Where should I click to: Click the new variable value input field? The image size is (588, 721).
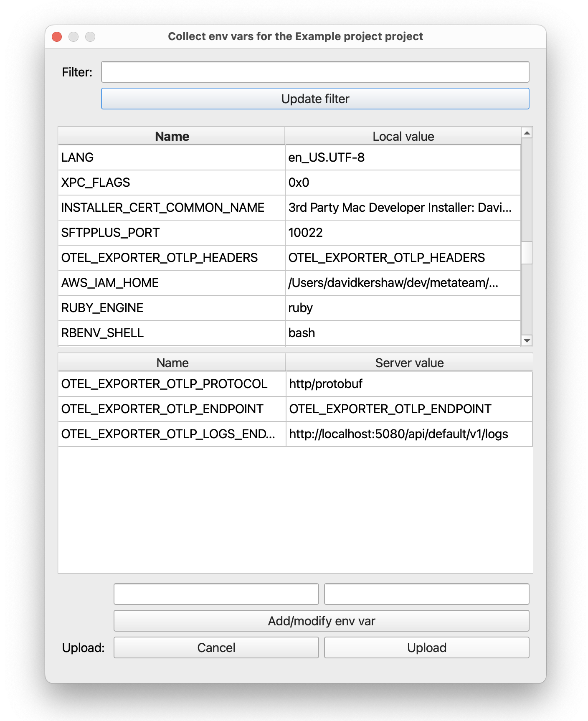[426, 594]
